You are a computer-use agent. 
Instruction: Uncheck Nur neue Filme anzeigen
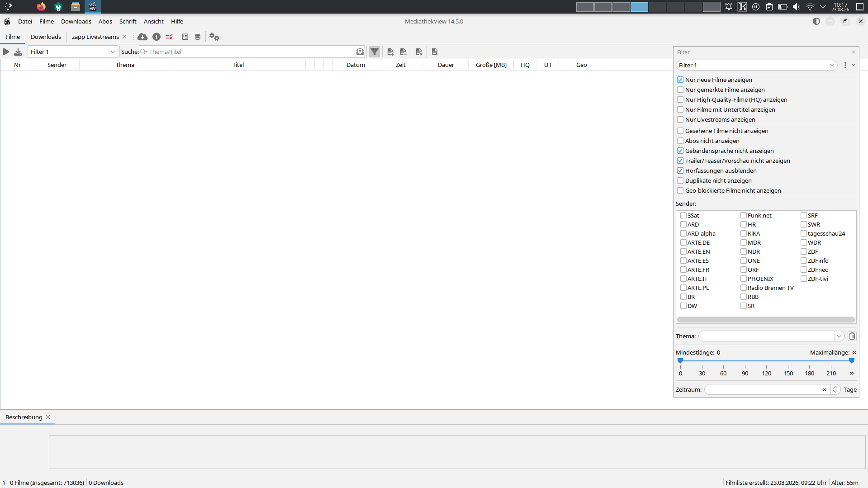(680, 80)
